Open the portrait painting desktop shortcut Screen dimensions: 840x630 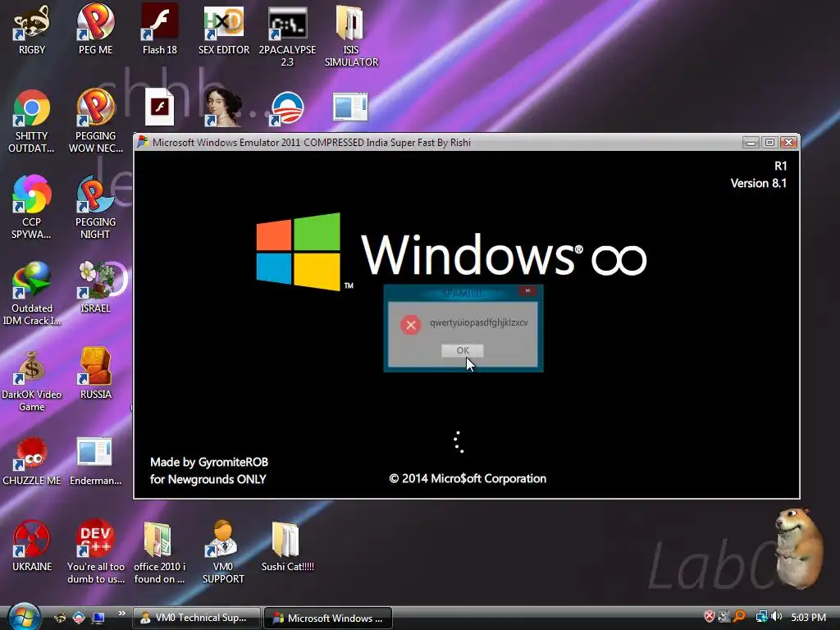pyautogui.click(x=223, y=107)
